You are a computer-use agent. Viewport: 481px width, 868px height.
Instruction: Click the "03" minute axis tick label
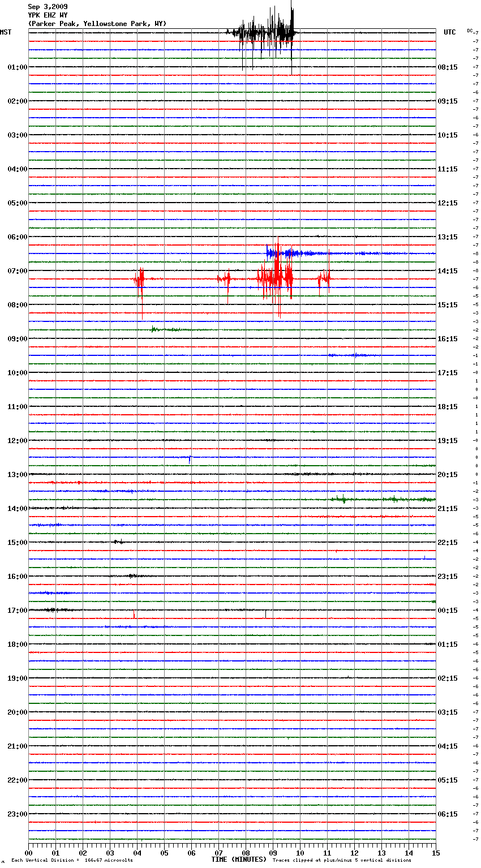pyautogui.click(x=110, y=853)
